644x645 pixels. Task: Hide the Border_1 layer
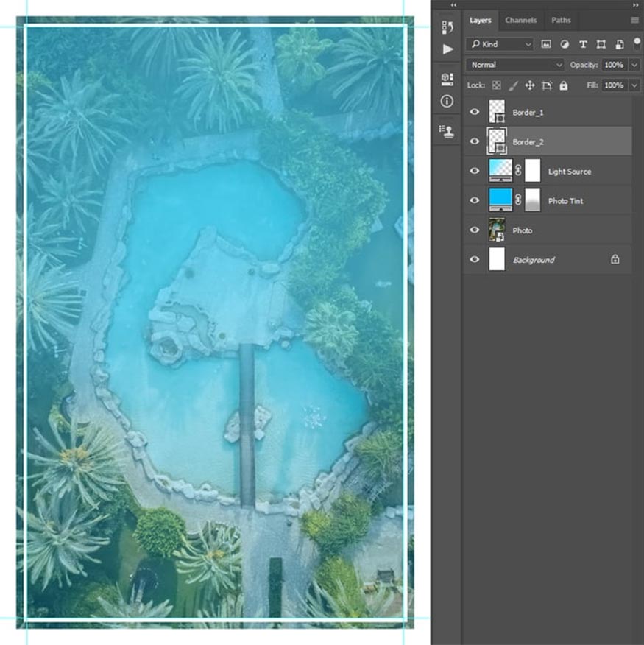474,112
